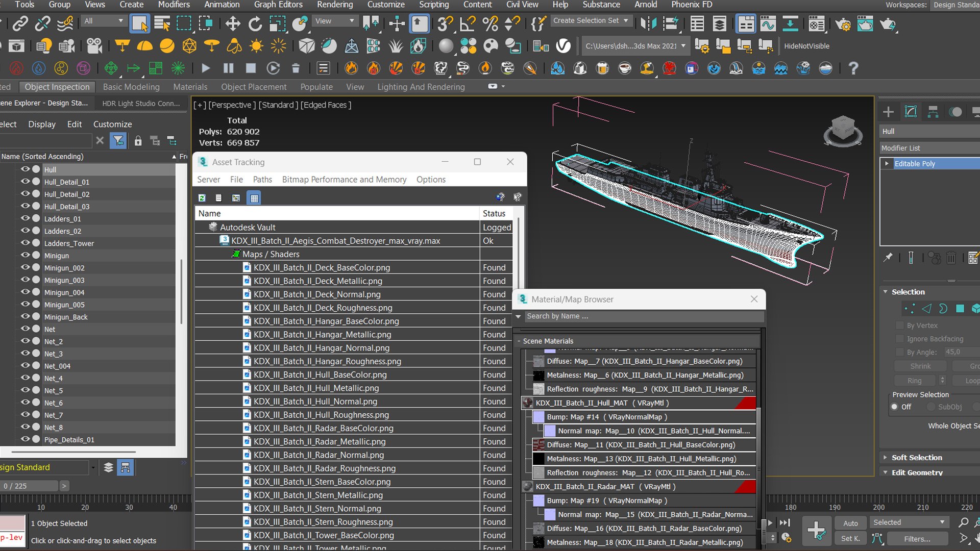This screenshot has height=551, width=980.
Task: Refresh the Asset Tracking list
Action: click(202, 198)
